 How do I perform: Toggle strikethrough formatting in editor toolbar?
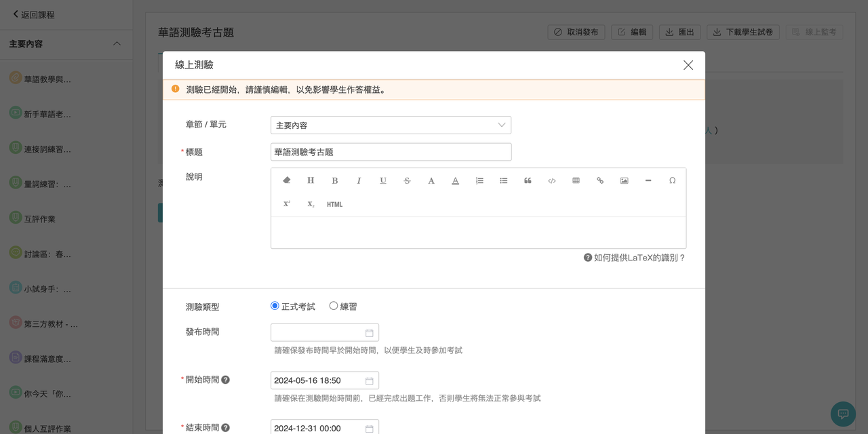pos(407,180)
